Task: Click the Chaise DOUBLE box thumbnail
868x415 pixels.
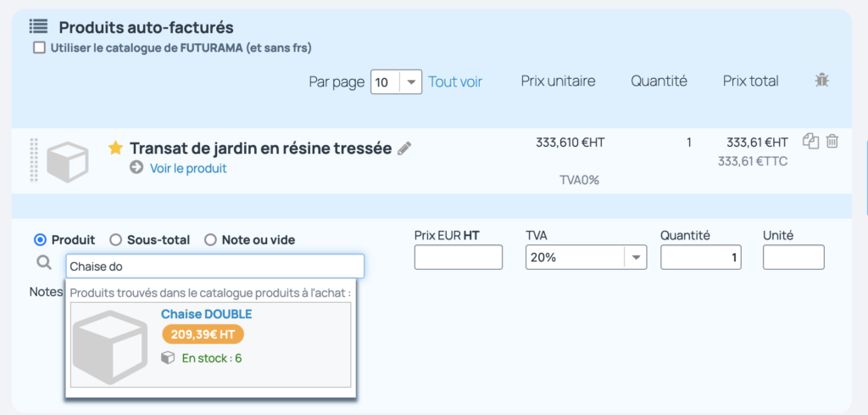Action: pos(110,346)
